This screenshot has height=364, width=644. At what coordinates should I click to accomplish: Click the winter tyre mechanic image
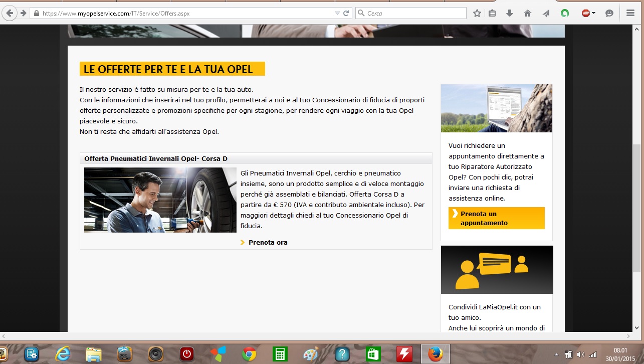pyautogui.click(x=160, y=200)
